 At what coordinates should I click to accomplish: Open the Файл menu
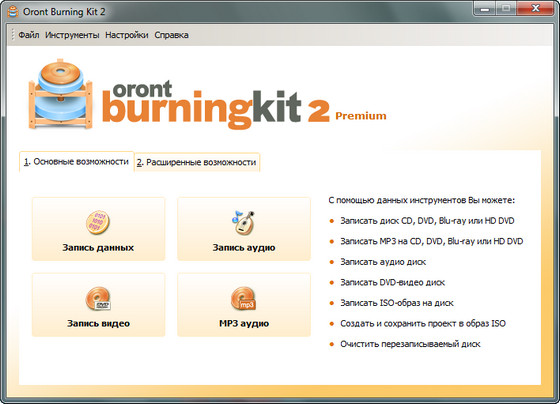pos(29,35)
